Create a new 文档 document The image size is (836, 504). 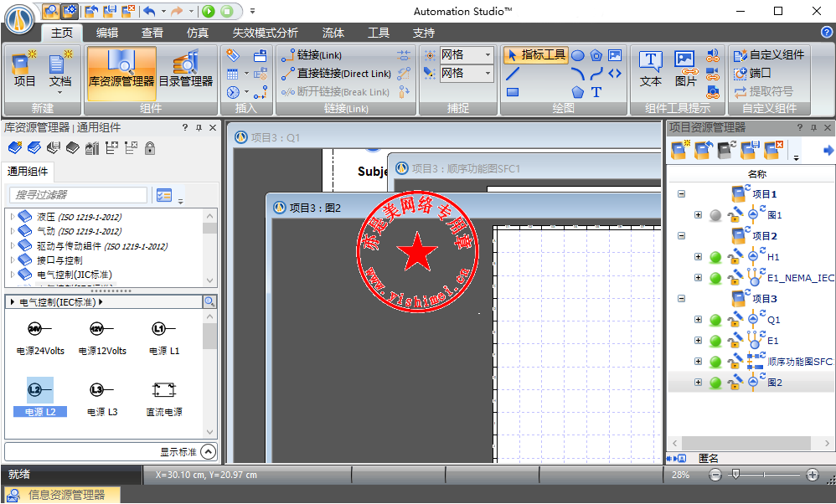(x=60, y=72)
